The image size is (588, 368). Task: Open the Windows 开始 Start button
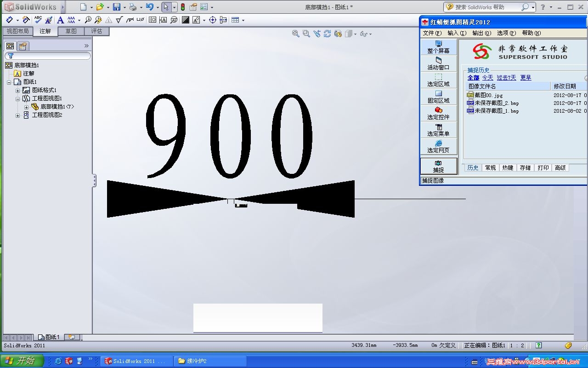point(22,361)
